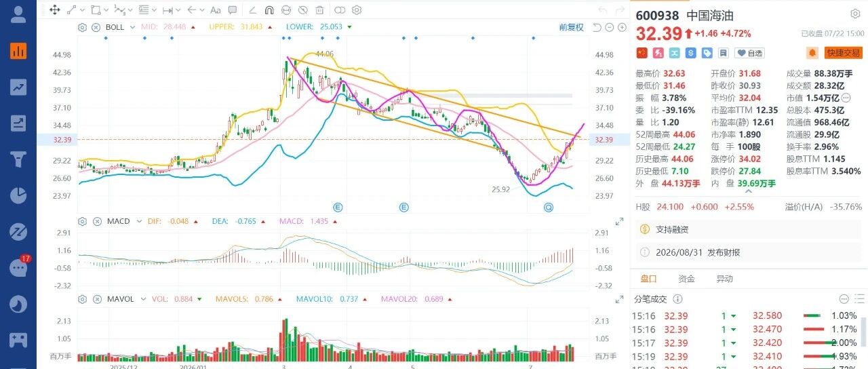Open the candlestick chart icon in left sidebar

18,50
